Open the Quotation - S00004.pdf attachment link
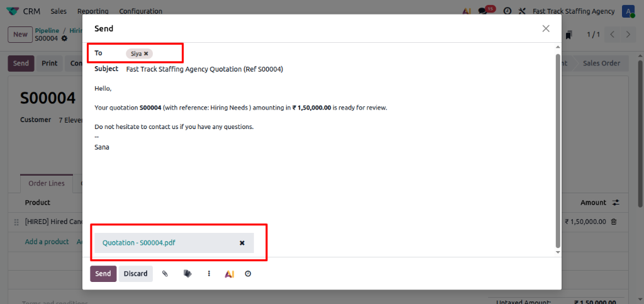This screenshot has width=644, height=304. click(x=138, y=243)
